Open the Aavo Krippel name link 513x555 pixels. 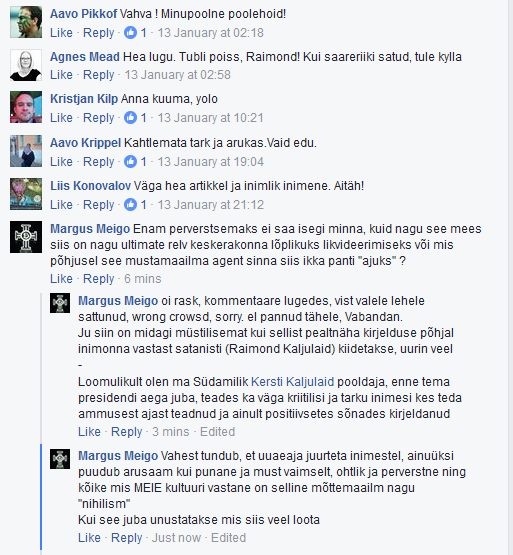click(x=86, y=143)
